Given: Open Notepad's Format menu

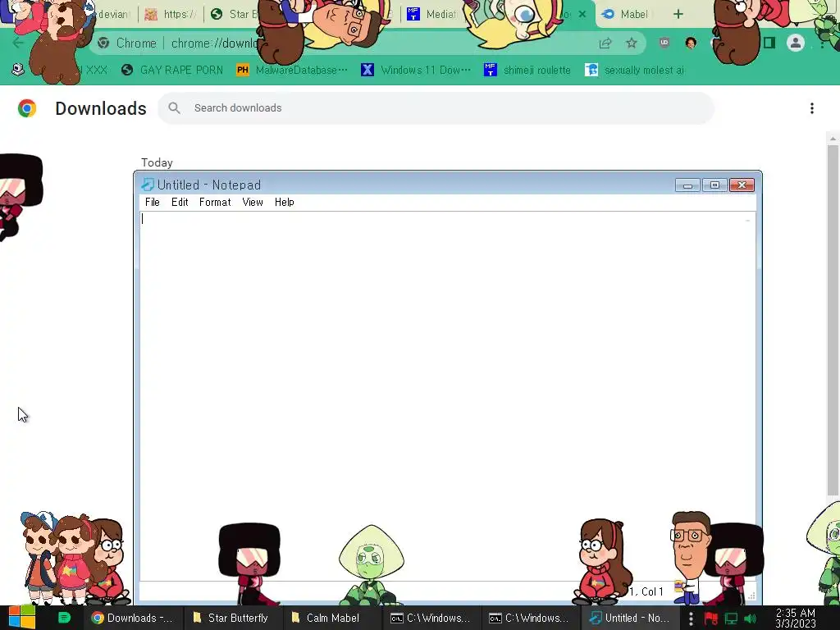Looking at the screenshot, I should [215, 202].
